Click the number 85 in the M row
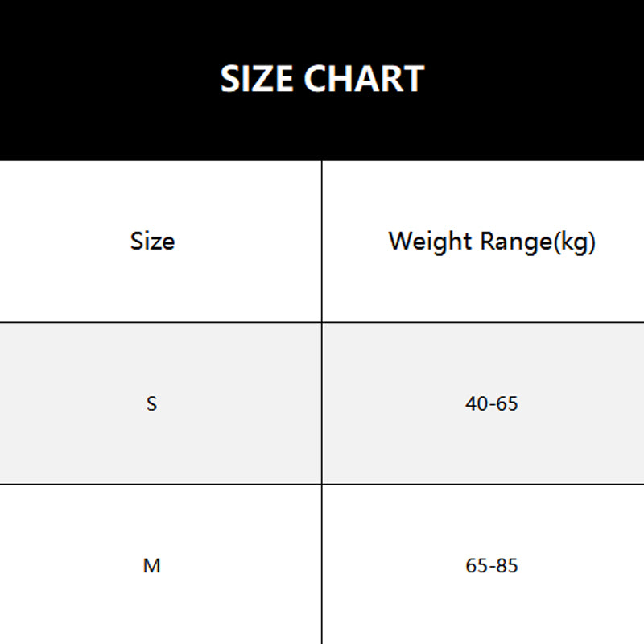644x644 pixels. (x=507, y=566)
